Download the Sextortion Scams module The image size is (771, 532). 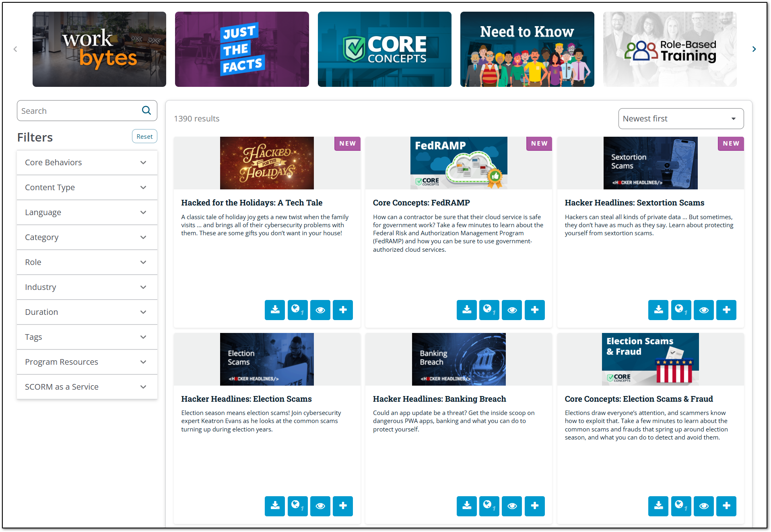[658, 310]
